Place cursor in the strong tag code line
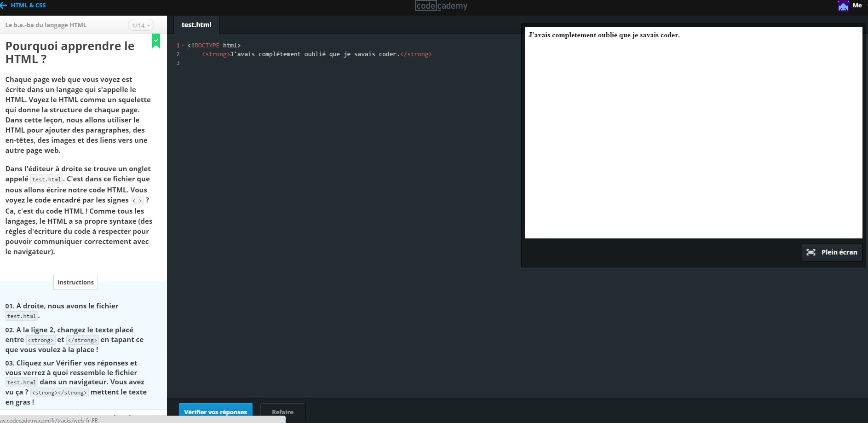 [317, 54]
